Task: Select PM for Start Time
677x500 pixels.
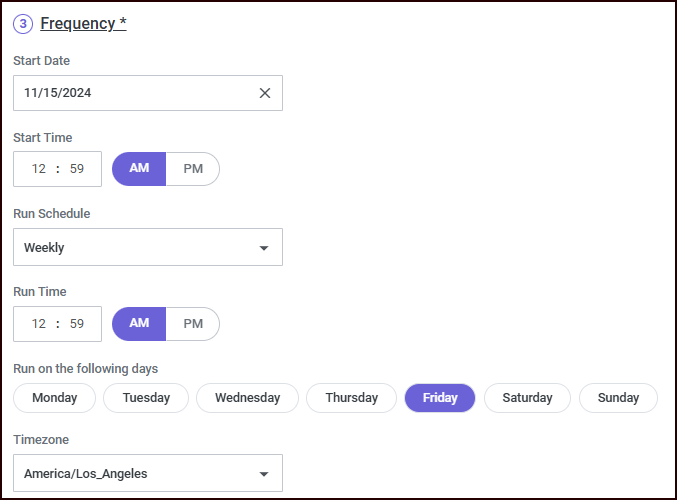Action: (x=193, y=169)
